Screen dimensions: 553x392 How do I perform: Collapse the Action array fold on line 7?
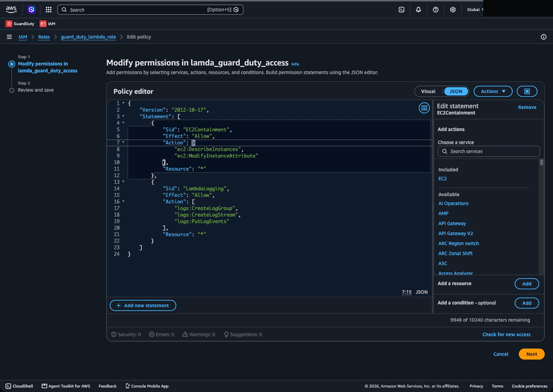123,142
